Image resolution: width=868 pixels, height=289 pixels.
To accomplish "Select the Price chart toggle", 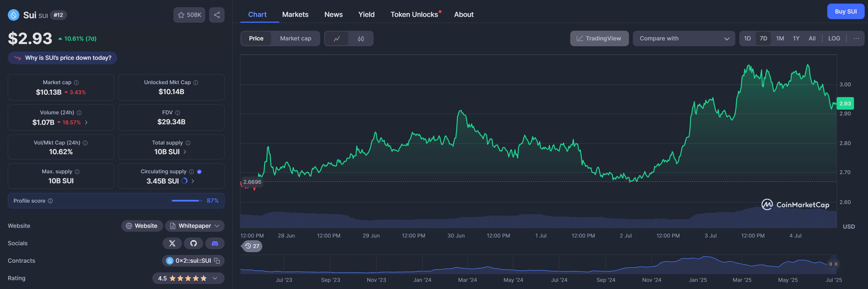I will click(256, 38).
